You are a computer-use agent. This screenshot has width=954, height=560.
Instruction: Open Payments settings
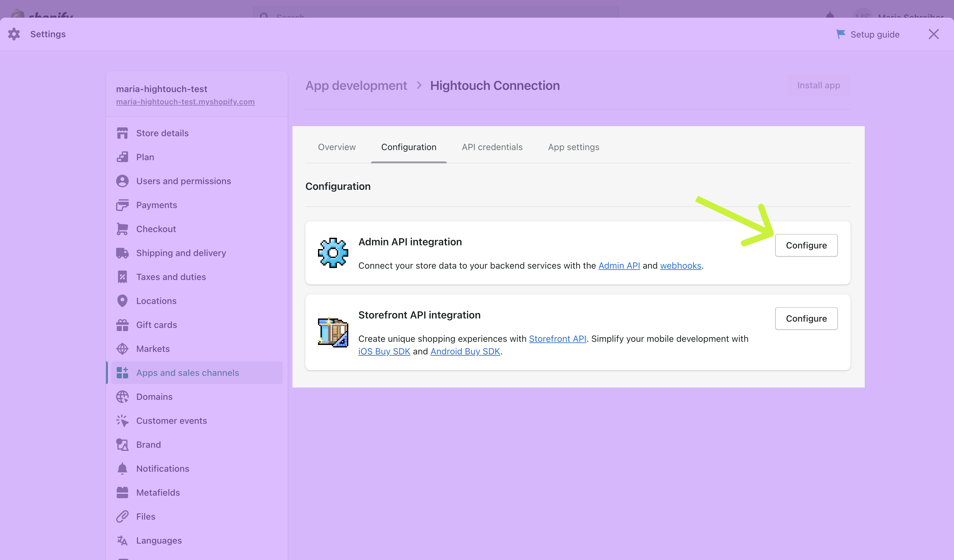tap(197, 205)
